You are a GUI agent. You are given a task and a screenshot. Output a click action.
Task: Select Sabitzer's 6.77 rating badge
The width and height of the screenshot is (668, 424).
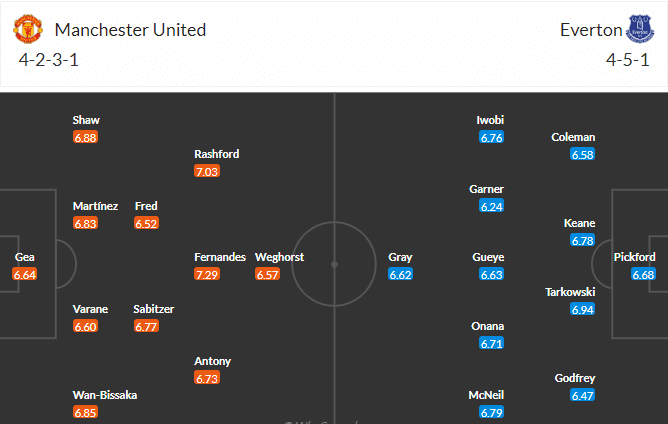click(147, 326)
